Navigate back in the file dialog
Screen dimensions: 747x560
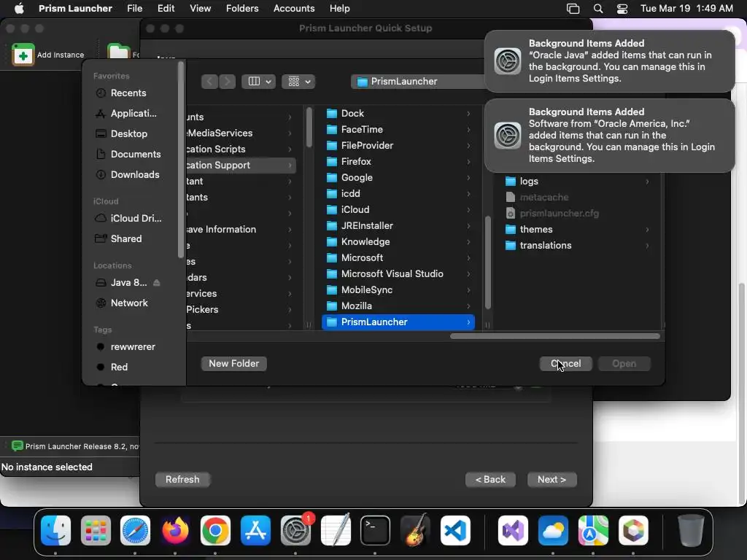[209, 82]
